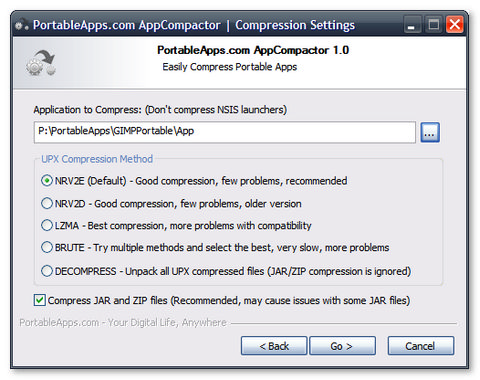Click the title bar app icon
The width and height of the screenshot is (480, 380).
click(22, 25)
